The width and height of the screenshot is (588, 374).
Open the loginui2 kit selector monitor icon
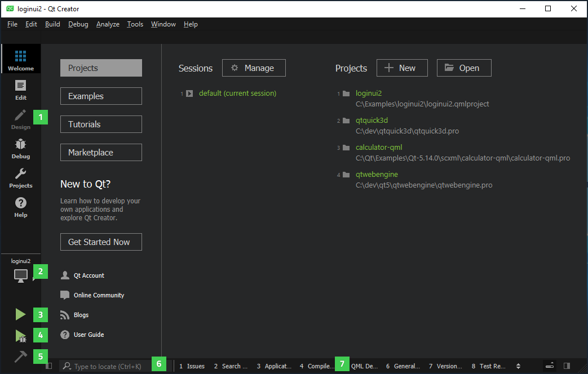21,276
